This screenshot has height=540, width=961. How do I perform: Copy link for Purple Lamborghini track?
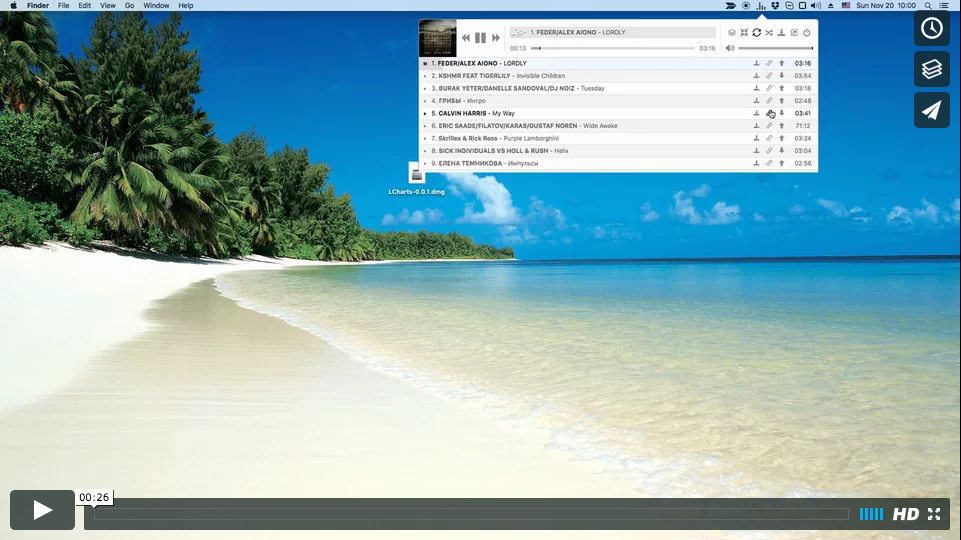(x=769, y=138)
